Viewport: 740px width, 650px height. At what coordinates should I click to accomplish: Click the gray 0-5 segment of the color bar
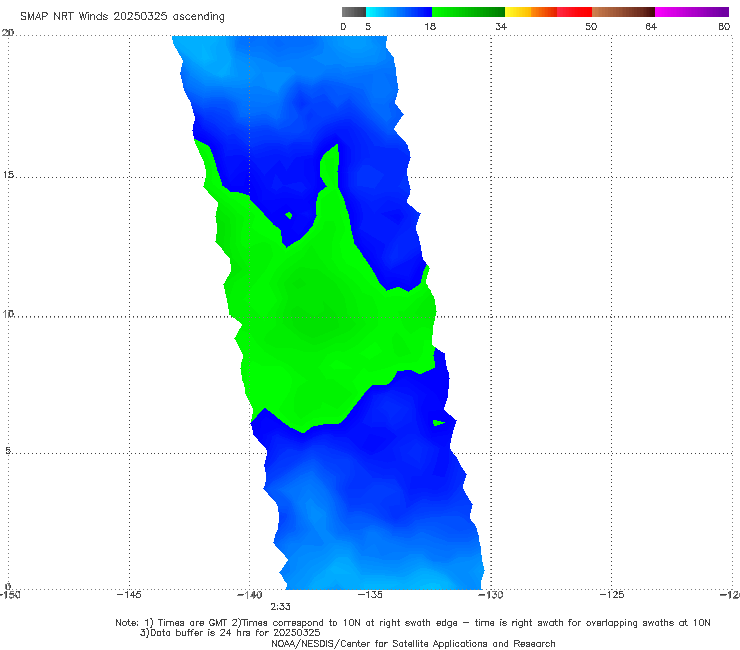(354, 12)
